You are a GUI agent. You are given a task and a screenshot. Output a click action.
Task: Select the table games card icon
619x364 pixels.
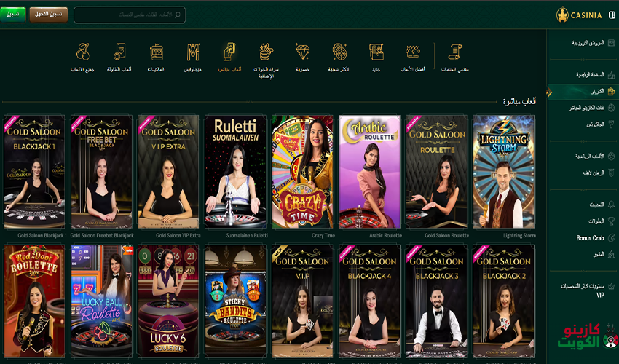[x=119, y=52]
